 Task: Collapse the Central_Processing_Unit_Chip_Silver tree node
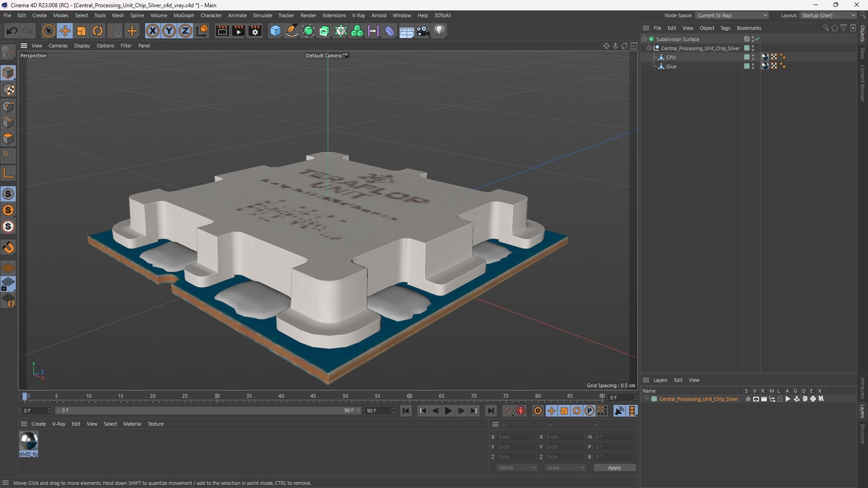pyautogui.click(x=649, y=48)
